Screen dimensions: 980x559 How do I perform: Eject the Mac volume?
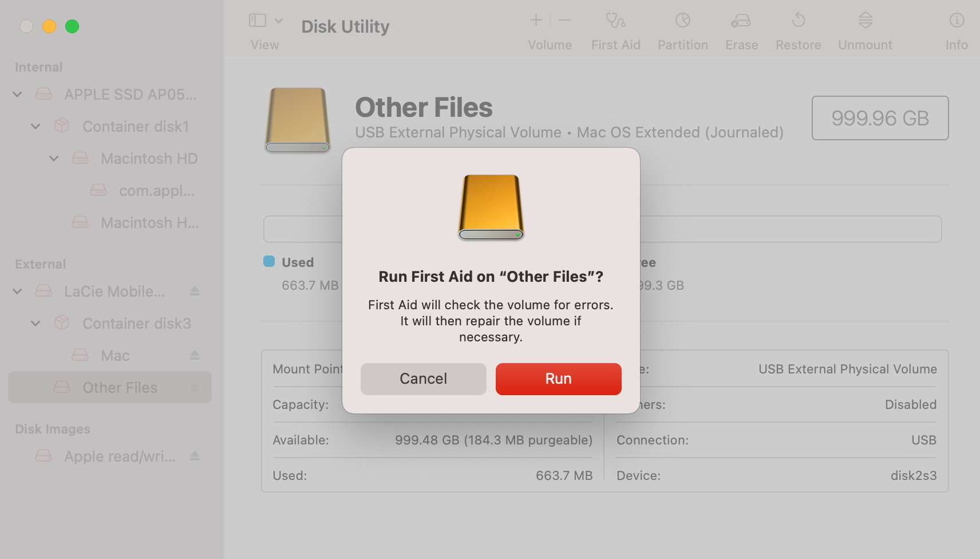[195, 355]
